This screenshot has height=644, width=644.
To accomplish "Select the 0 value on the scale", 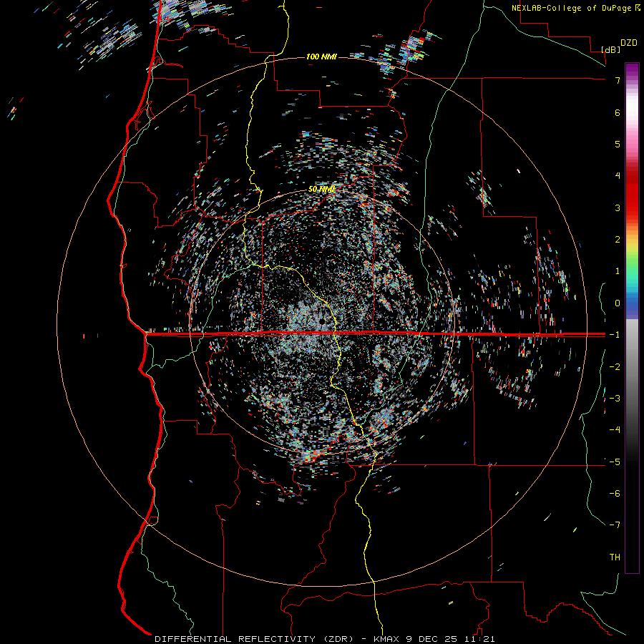I will (618, 303).
